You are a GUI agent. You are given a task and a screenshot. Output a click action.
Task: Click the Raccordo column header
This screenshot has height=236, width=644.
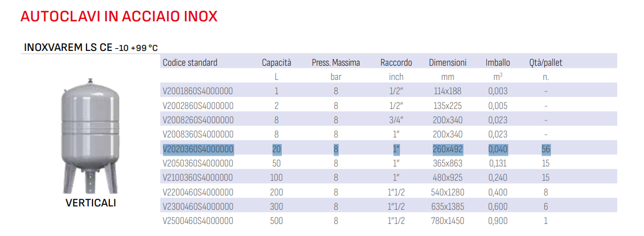396,63
